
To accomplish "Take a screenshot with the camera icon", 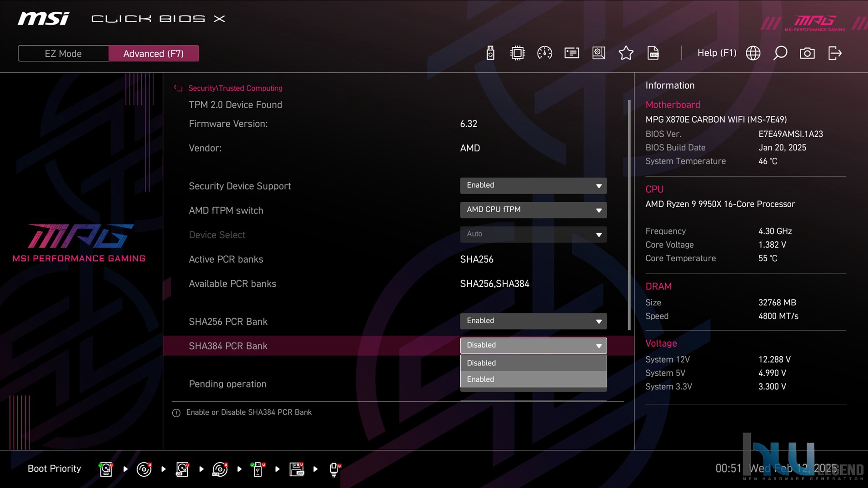I will pos(807,53).
